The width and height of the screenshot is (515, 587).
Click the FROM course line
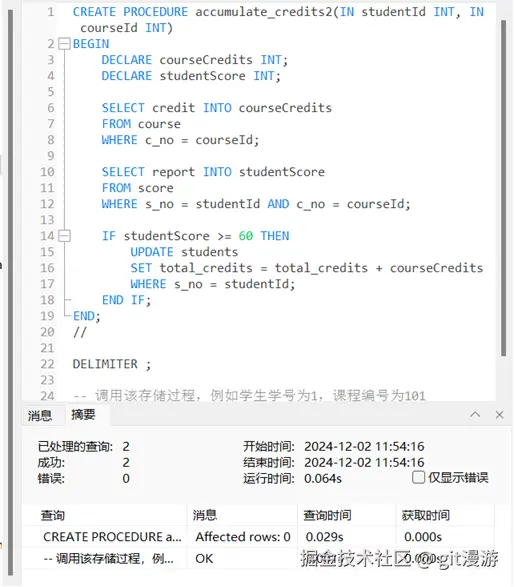pos(141,124)
